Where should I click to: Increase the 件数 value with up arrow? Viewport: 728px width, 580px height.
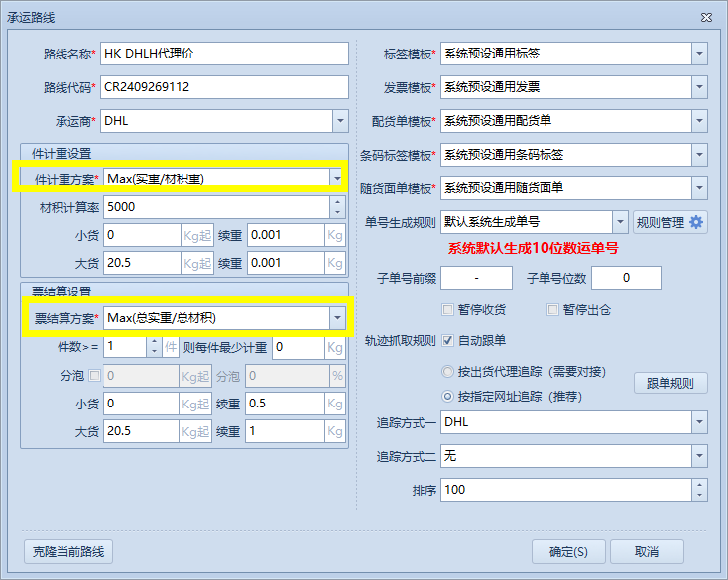click(x=153, y=342)
